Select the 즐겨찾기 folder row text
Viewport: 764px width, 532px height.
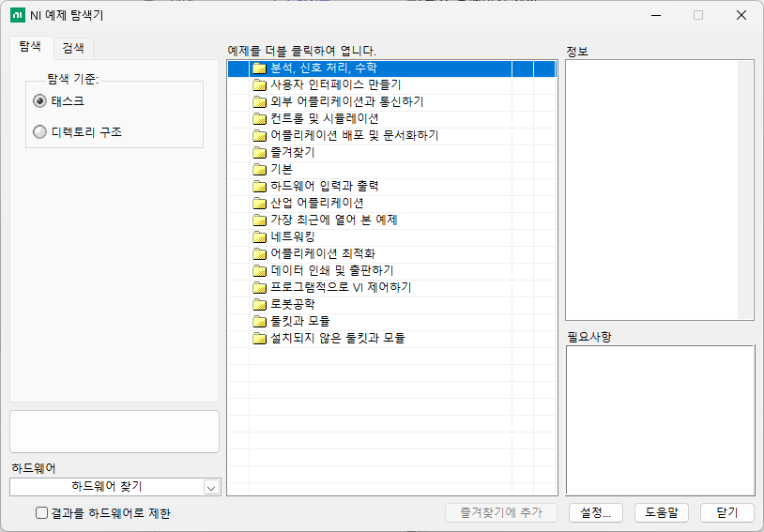coord(293,153)
